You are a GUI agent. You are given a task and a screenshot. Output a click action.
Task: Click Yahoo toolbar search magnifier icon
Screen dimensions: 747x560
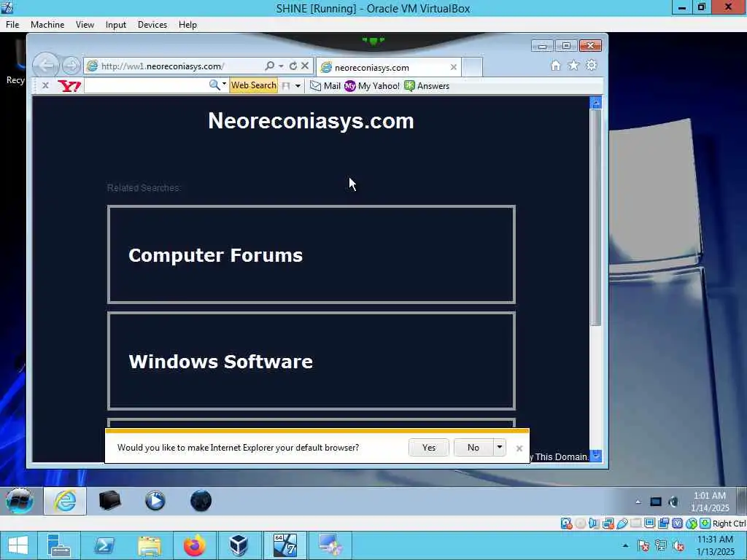[214, 85]
